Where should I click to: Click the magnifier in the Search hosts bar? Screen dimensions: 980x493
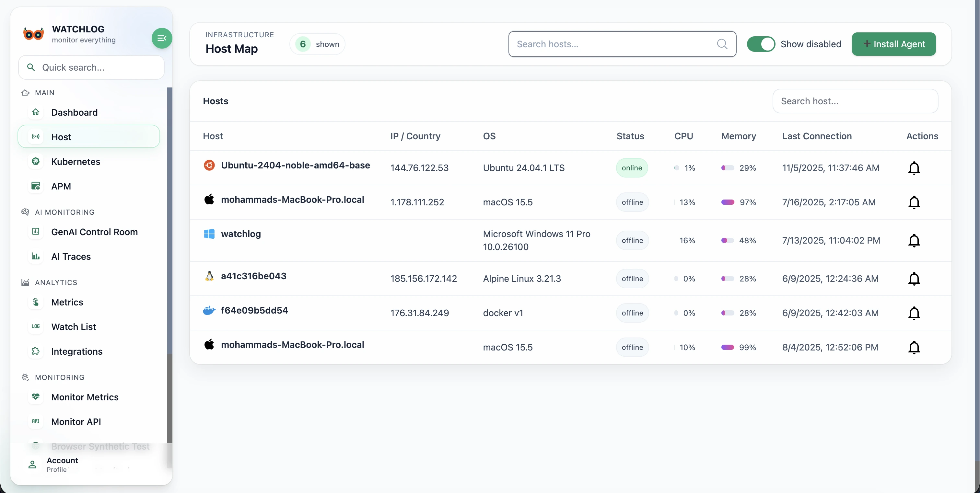click(x=722, y=44)
